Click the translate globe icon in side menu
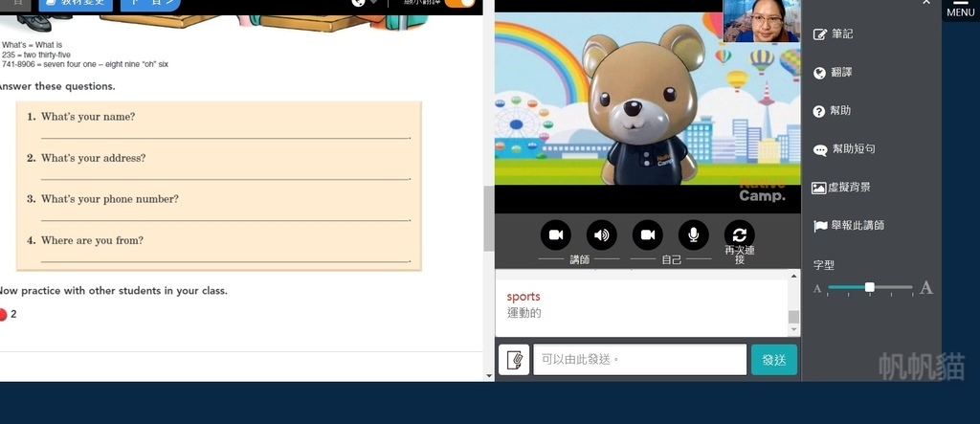Image resolution: width=980 pixels, height=424 pixels. [819, 73]
